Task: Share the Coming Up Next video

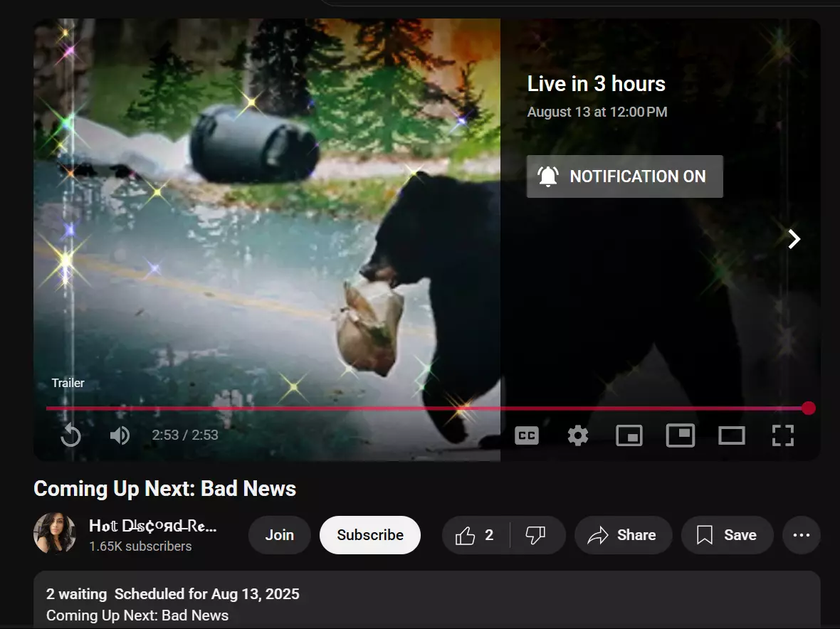Action: 622,535
